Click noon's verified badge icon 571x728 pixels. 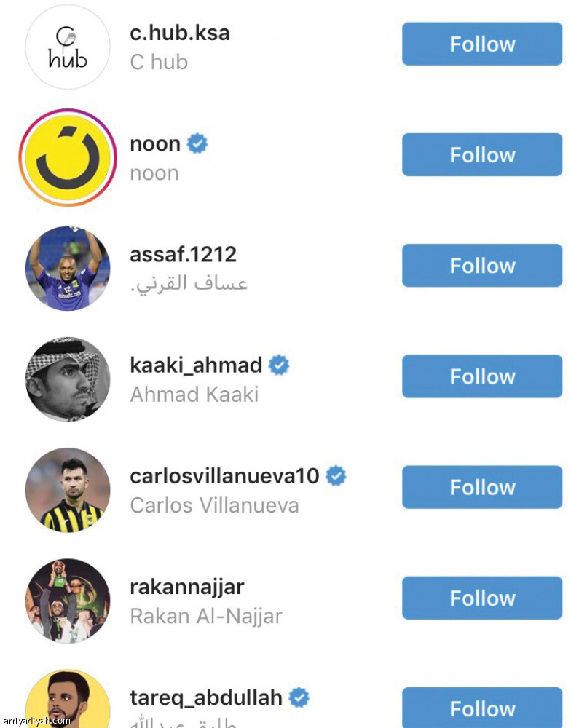tap(197, 144)
